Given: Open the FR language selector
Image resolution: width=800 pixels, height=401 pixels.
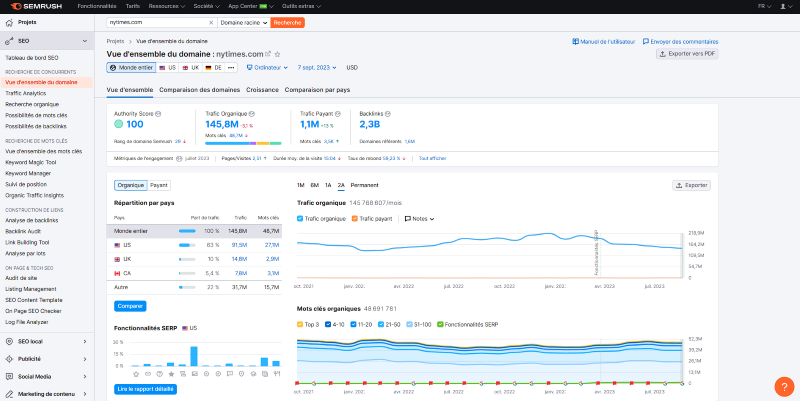Looking at the screenshot, I should click(764, 7).
